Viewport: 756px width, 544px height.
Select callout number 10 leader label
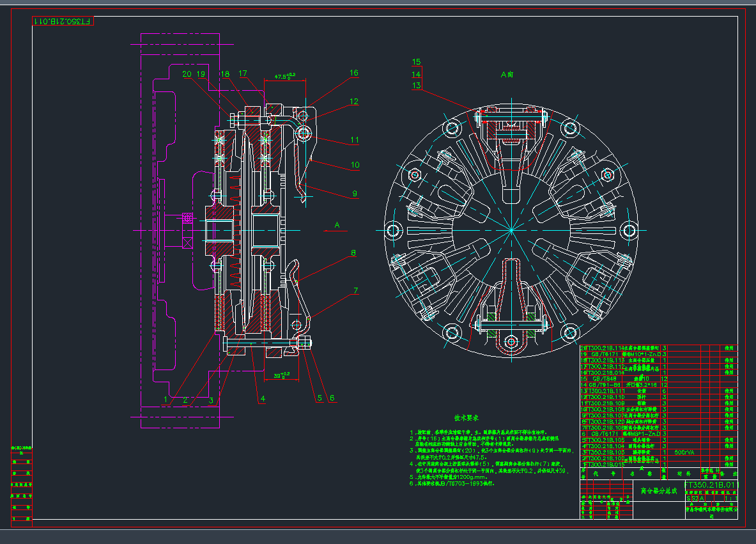pyautogui.click(x=355, y=165)
